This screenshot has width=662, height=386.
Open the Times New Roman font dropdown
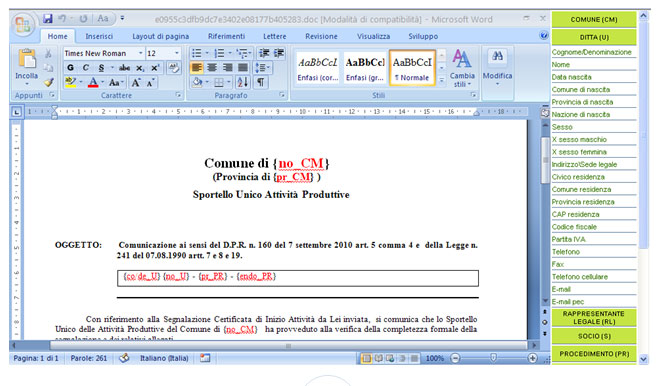click(104, 53)
